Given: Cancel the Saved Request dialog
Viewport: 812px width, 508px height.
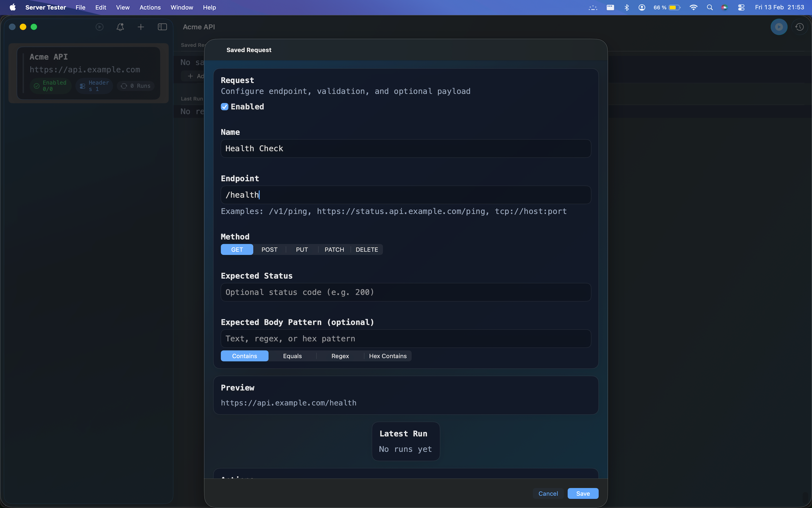Looking at the screenshot, I should point(548,493).
